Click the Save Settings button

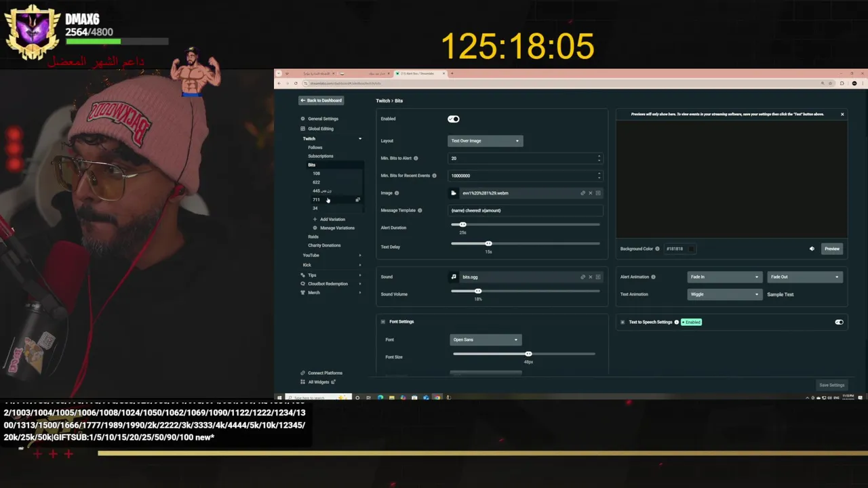[832, 385]
